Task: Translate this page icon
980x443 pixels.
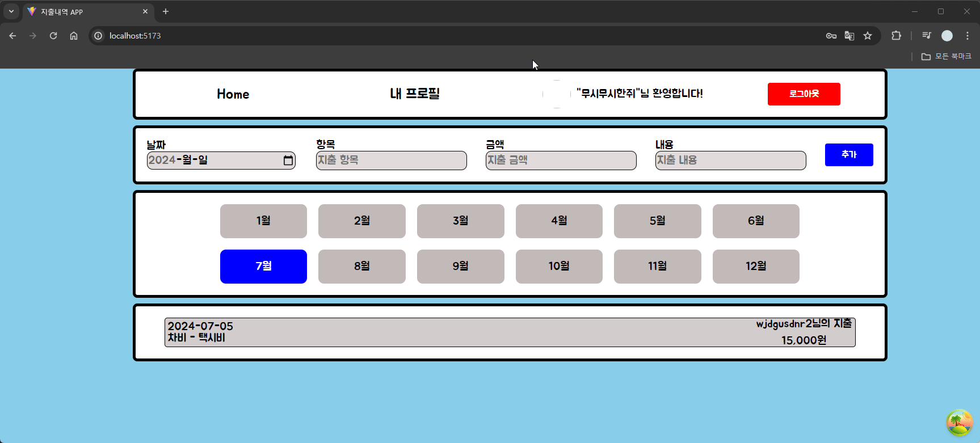Action: point(849,36)
